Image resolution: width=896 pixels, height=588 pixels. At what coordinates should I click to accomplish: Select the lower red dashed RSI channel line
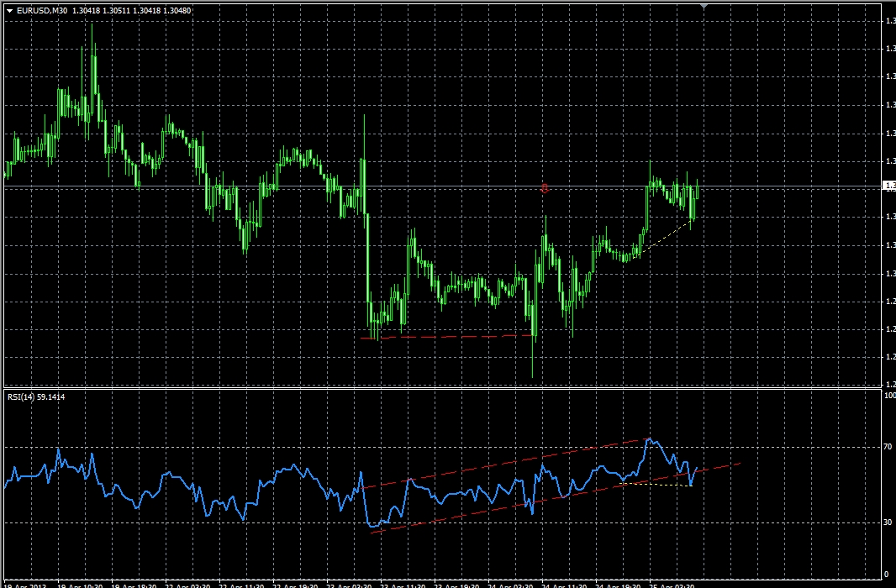[x=556, y=498]
